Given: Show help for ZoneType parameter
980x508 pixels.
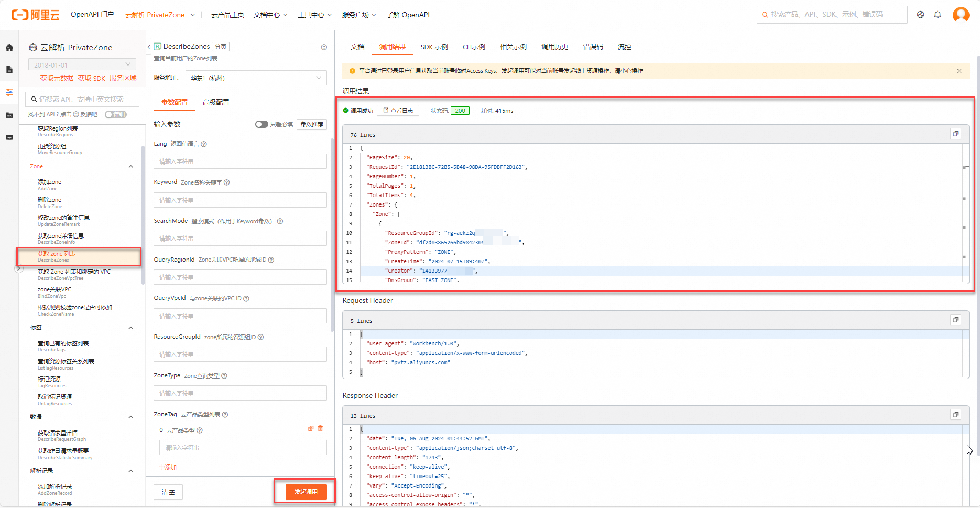Looking at the screenshot, I should [x=224, y=376].
